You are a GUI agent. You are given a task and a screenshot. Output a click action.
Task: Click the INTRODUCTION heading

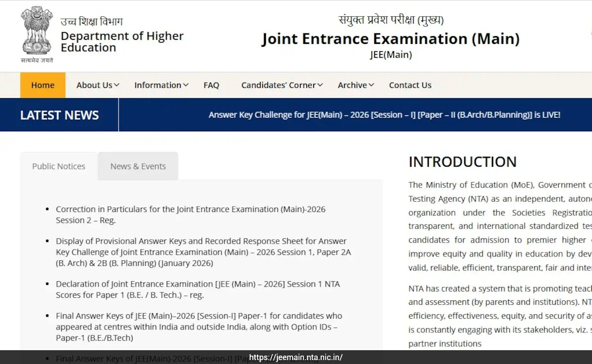click(x=462, y=162)
